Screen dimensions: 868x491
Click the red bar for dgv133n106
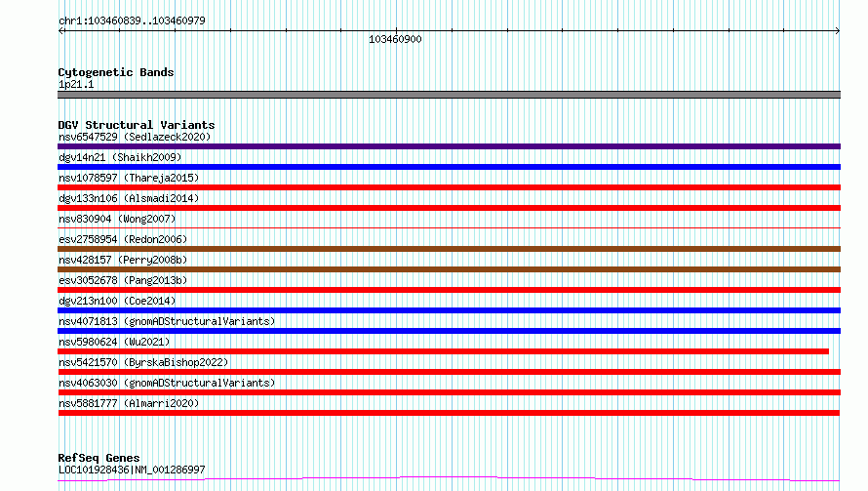(449, 208)
